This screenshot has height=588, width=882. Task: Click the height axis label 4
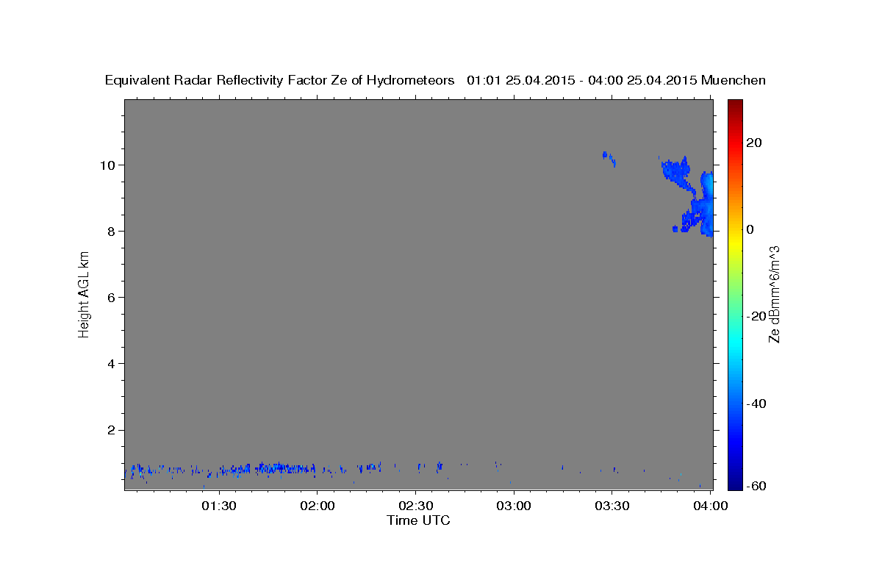pyautogui.click(x=110, y=364)
